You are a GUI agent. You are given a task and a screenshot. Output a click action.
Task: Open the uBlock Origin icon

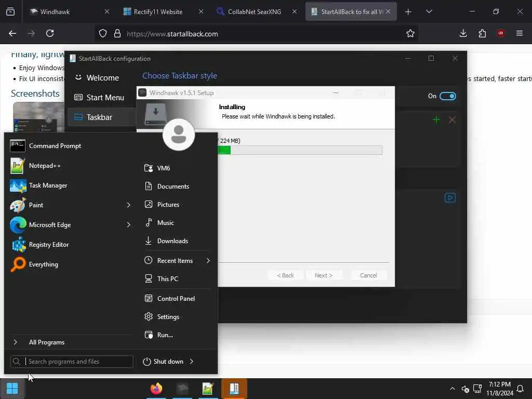pyautogui.click(x=501, y=34)
